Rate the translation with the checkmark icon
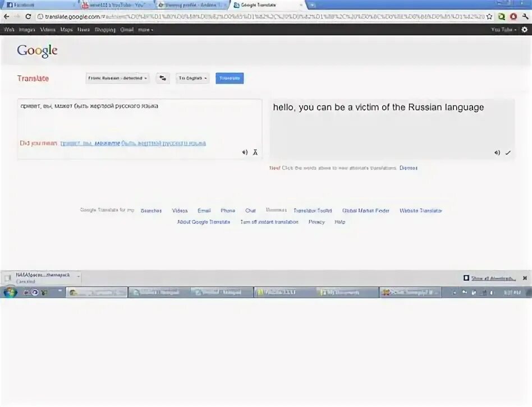The height and width of the screenshot is (407, 532). (508, 153)
